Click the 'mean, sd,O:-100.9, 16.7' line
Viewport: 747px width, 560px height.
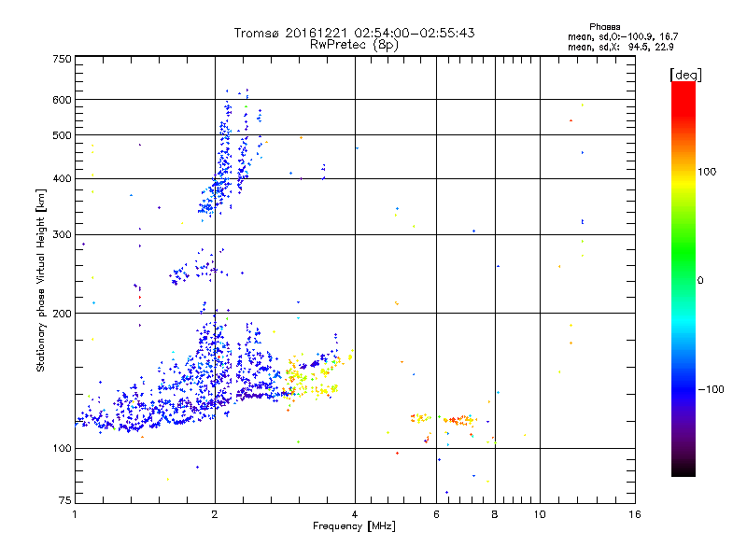point(623,36)
